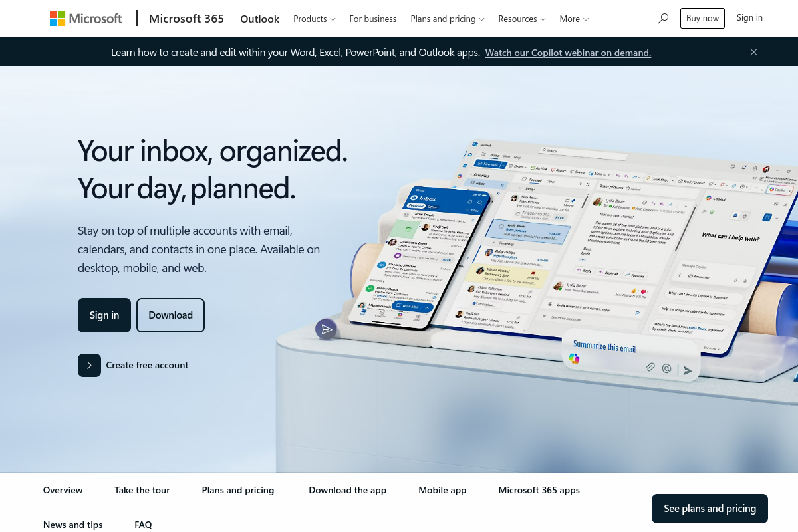This screenshot has height=532, width=798.
Task: Click the Buy now button
Action: (x=702, y=19)
